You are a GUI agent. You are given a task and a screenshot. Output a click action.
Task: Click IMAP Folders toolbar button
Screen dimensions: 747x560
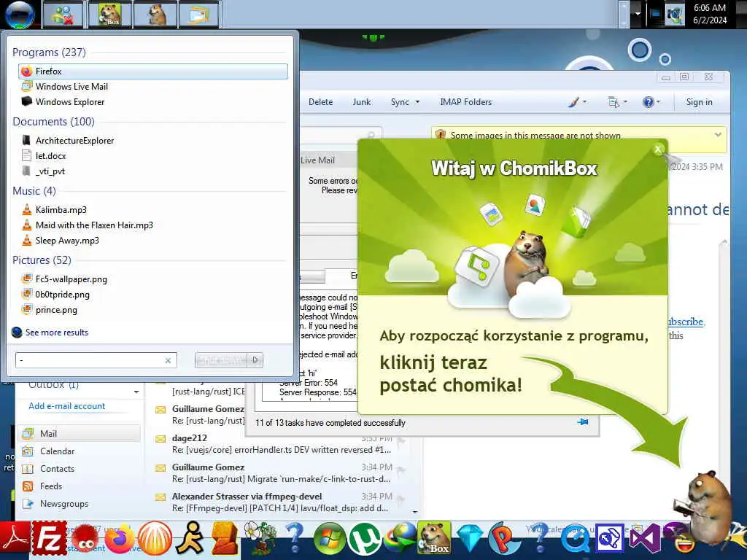click(x=465, y=102)
